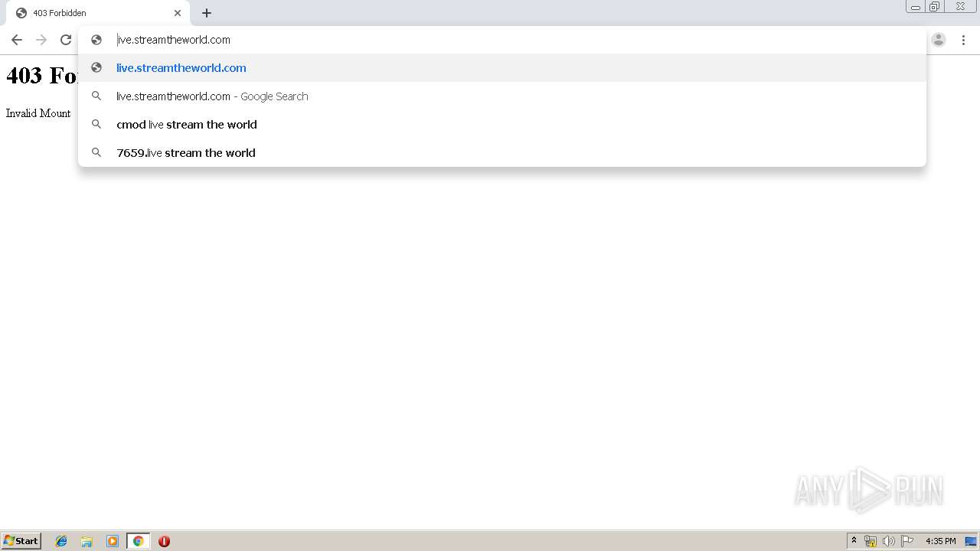Click Show Desktop button at taskbar end
Viewport: 980px width, 551px height.
[x=971, y=541]
